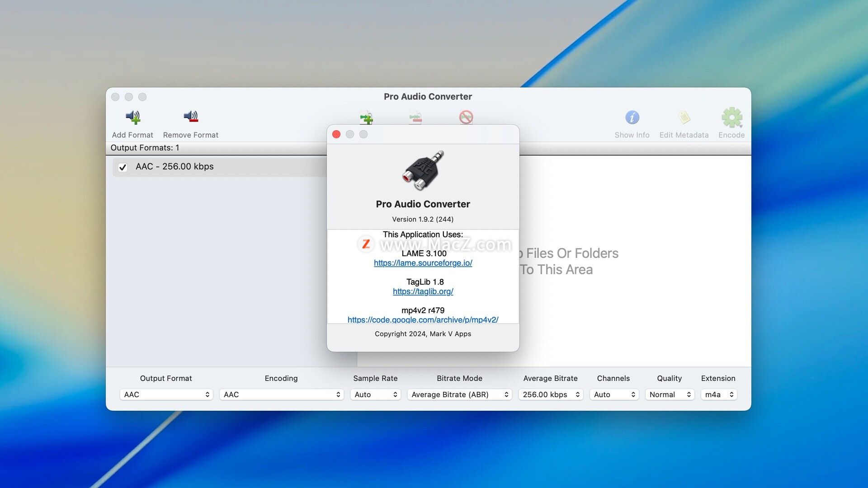Click the add audio file icon with green plus
This screenshot has width=868, height=488.
point(366,117)
